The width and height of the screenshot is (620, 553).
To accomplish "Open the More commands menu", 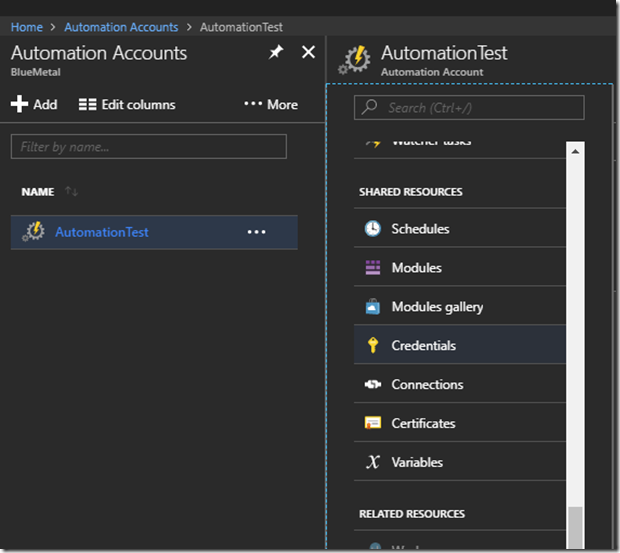I will click(x=271, y=104).
